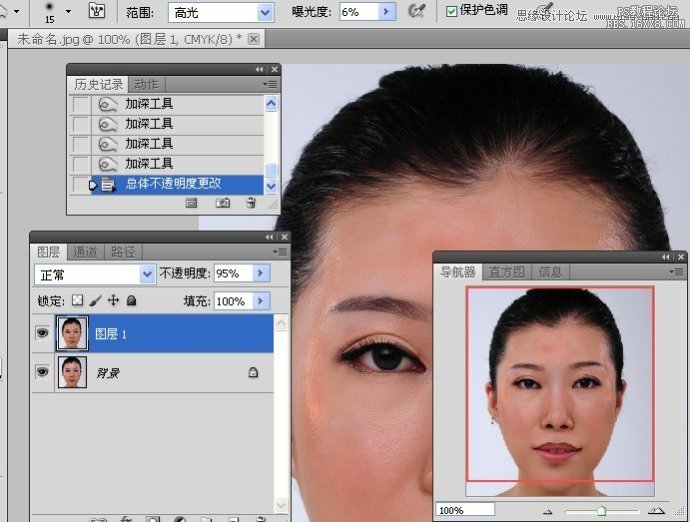Switch to the 通道 tab
Viewport: 690px width, 522px height.
(x=86, y=252)
